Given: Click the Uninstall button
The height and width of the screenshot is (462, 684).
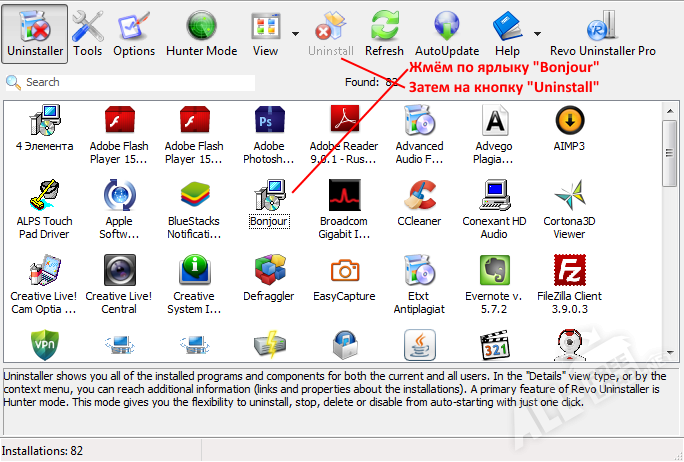Looking at the screenshot, I should [331, 33].
